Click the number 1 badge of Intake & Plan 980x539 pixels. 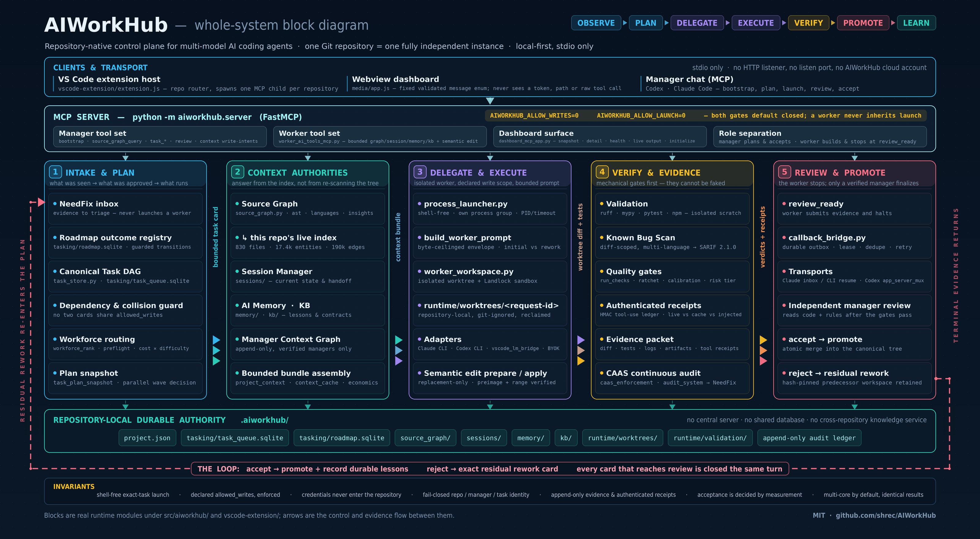point(55,172)
